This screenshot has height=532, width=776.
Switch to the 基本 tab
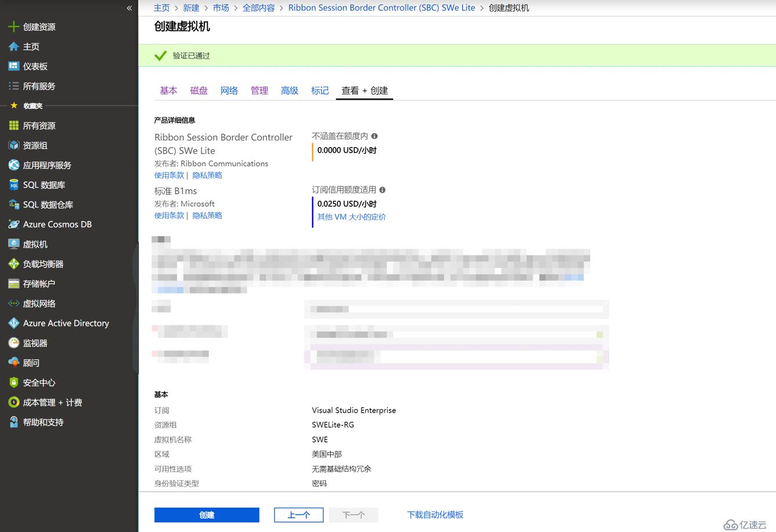[169, 90]
